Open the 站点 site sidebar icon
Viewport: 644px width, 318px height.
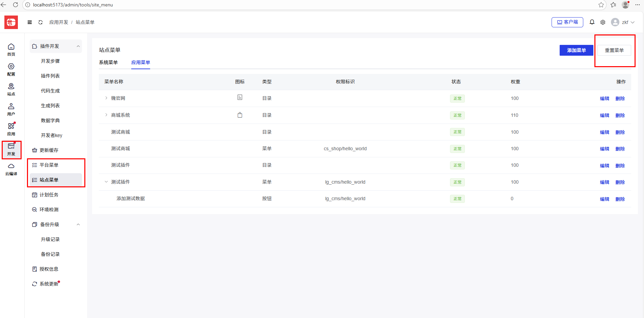[x=11, y=89]
